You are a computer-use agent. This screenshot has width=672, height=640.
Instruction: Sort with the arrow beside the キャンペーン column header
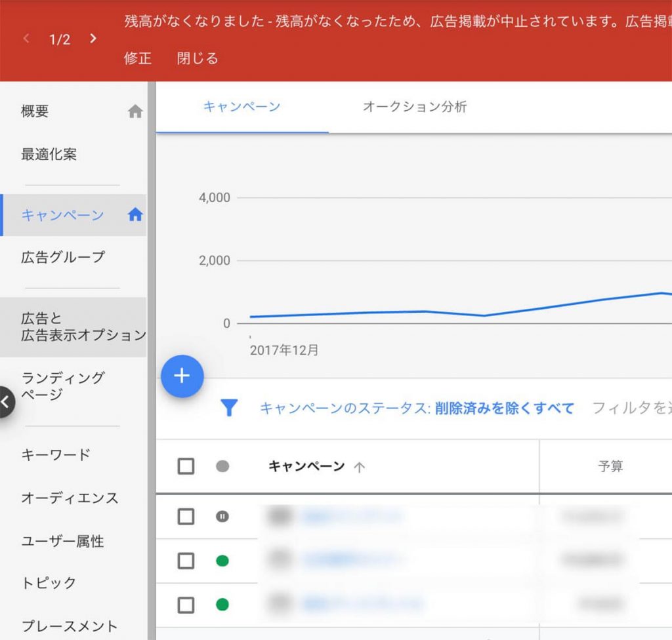click(359, 467)
